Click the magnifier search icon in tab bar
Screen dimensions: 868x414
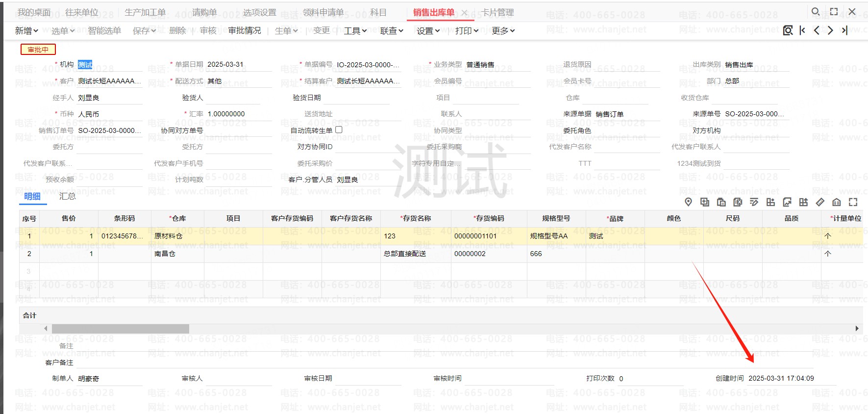[x=815, y=11]
